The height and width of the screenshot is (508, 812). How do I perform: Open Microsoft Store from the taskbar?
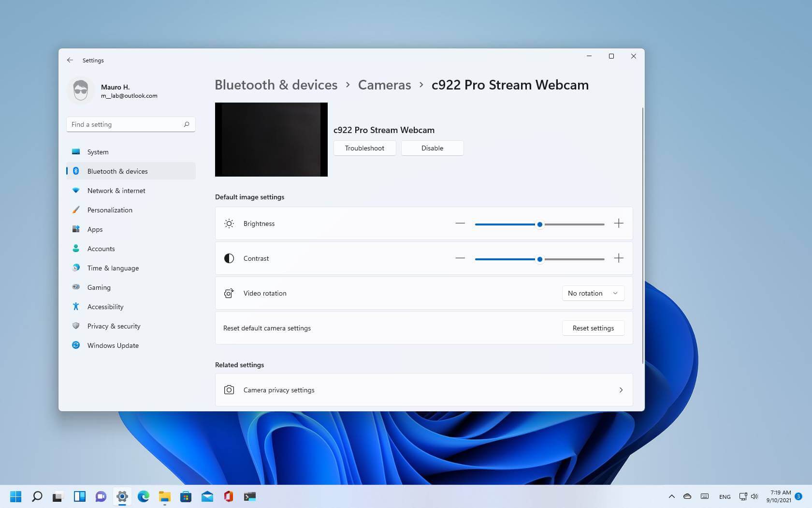click(186, 496)
